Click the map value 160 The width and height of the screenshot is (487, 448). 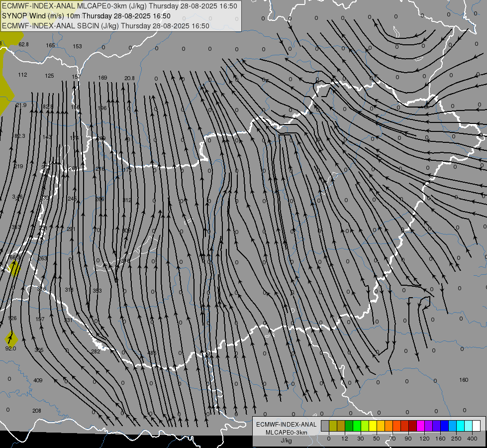point(464,380)
